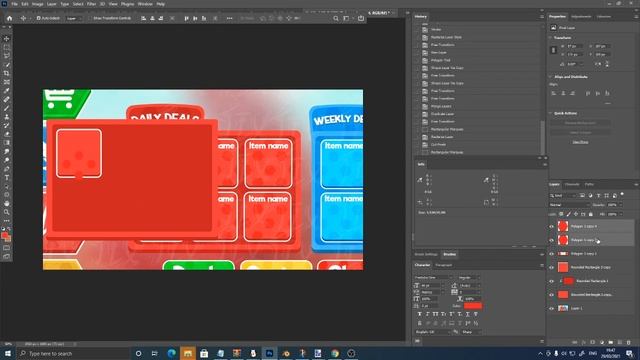The width and height of the screenshot is (640, 360).
Task: Select the Duplicate Layer history state
Action: click(x=442, y=114)
